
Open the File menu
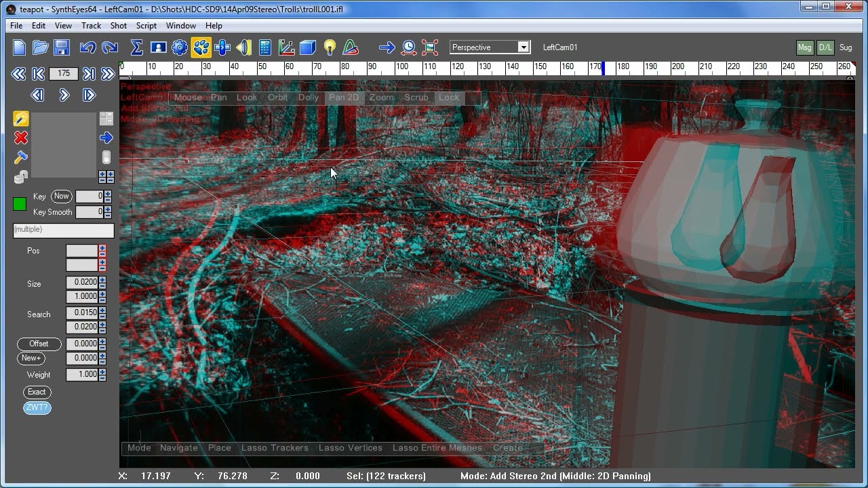16,26
